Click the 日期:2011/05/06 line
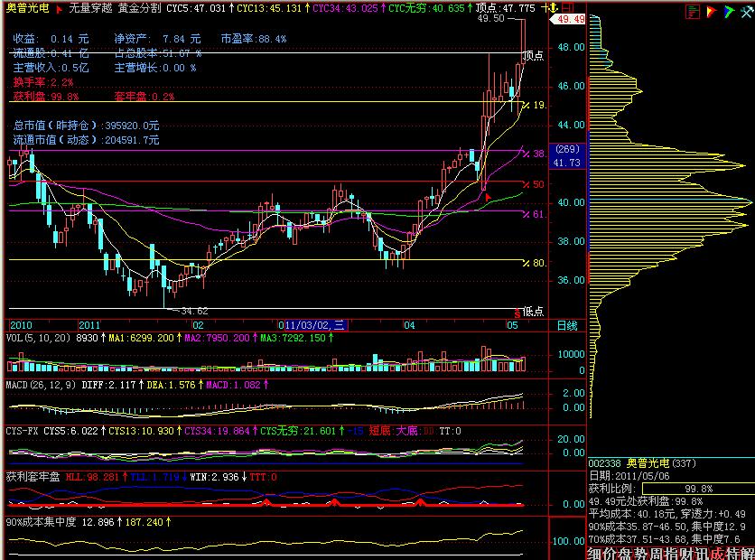The height and width of the screenshot is (560, 755). click(x=630, y=476)
